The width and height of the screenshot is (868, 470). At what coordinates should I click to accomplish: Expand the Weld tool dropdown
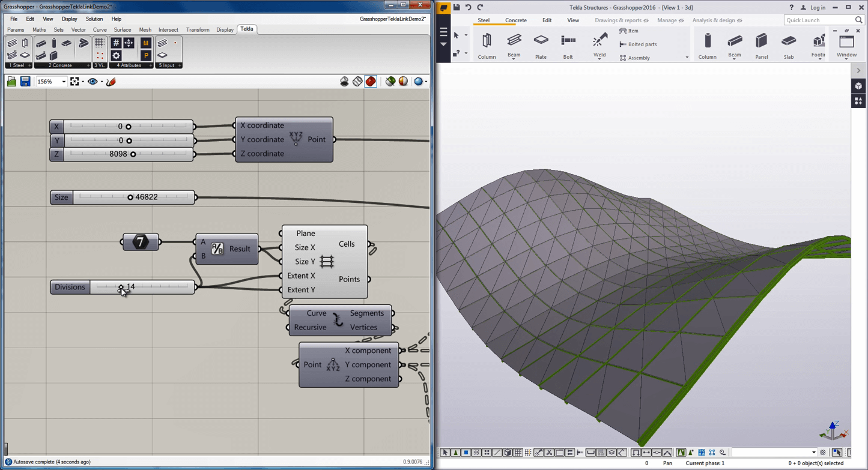click(x=599, y=60)
